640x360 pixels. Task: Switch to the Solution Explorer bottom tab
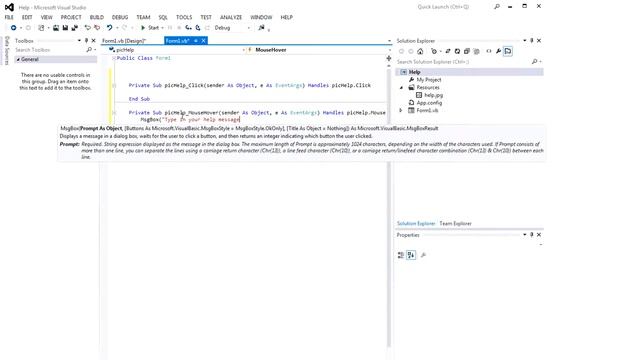coord(416,223)
